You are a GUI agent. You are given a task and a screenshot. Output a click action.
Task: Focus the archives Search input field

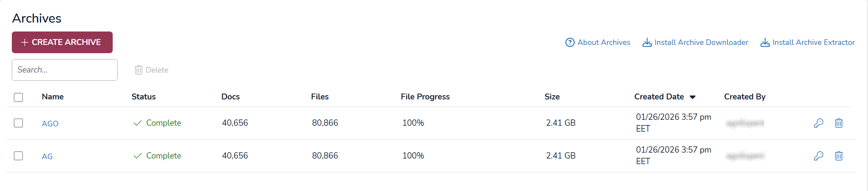[65, 70]
